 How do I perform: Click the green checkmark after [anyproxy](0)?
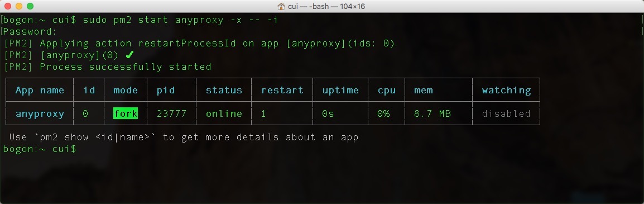coord(130,55)
